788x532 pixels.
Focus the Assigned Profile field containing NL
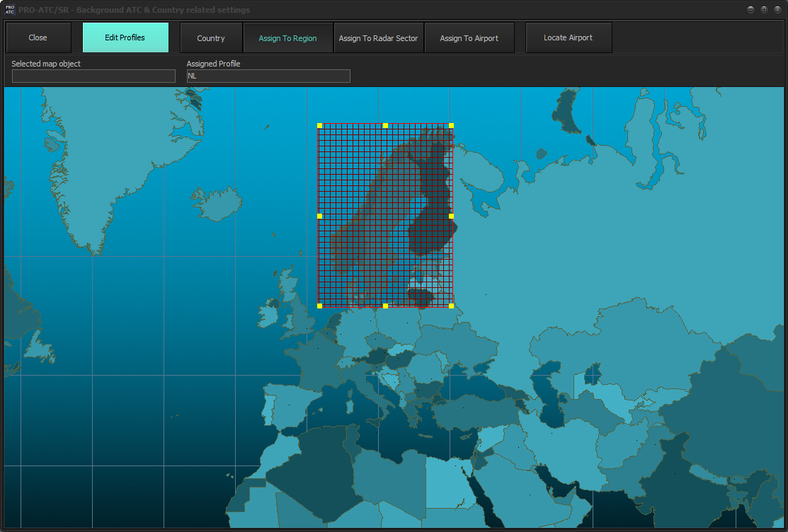pos(268,76)
